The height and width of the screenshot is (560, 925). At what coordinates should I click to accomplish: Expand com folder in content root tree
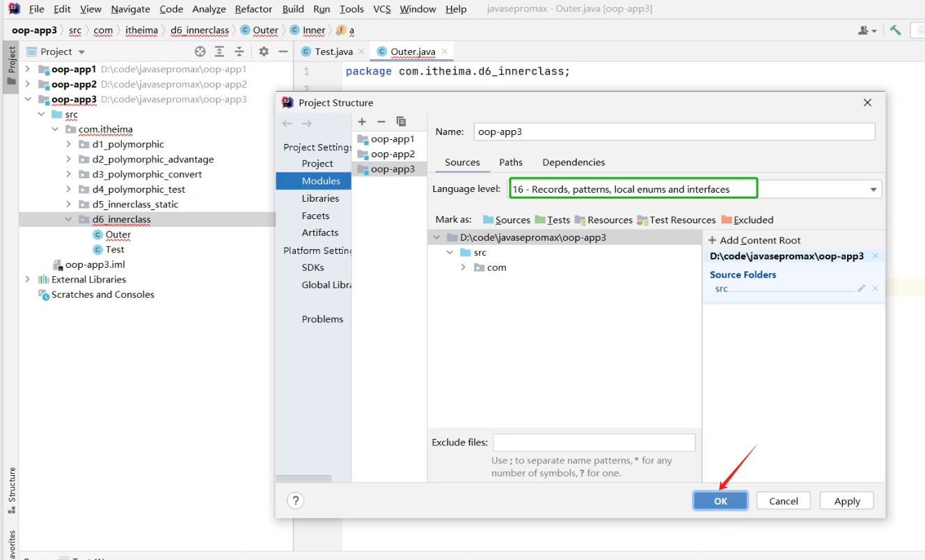pyautogui.click(x=464, y=267)
